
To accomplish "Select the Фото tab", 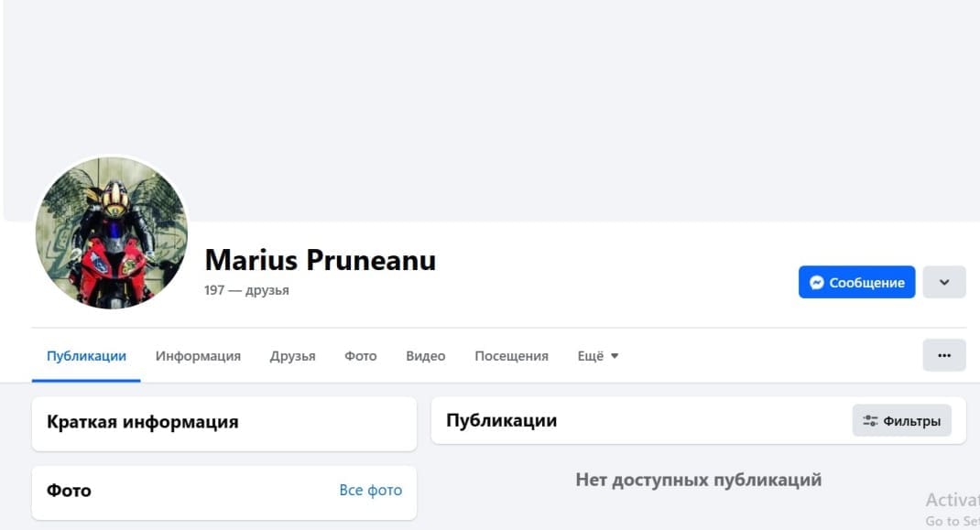I will click(360, 356).
